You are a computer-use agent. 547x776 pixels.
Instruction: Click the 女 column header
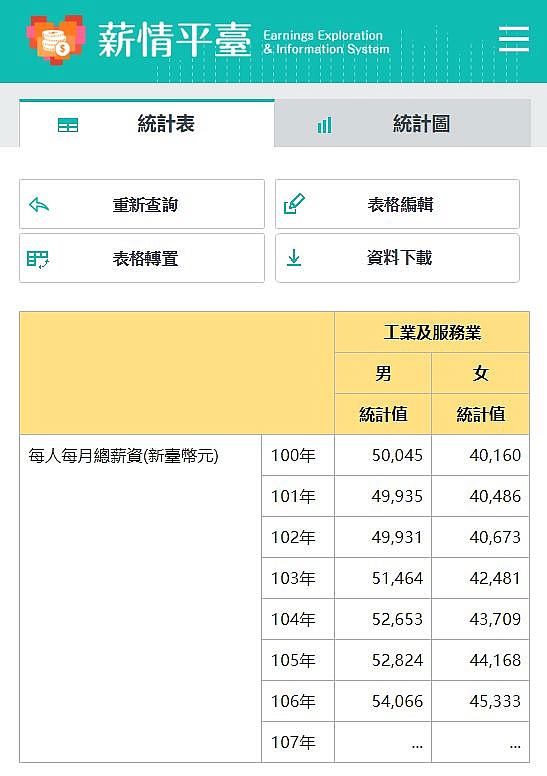click(481, 373)
